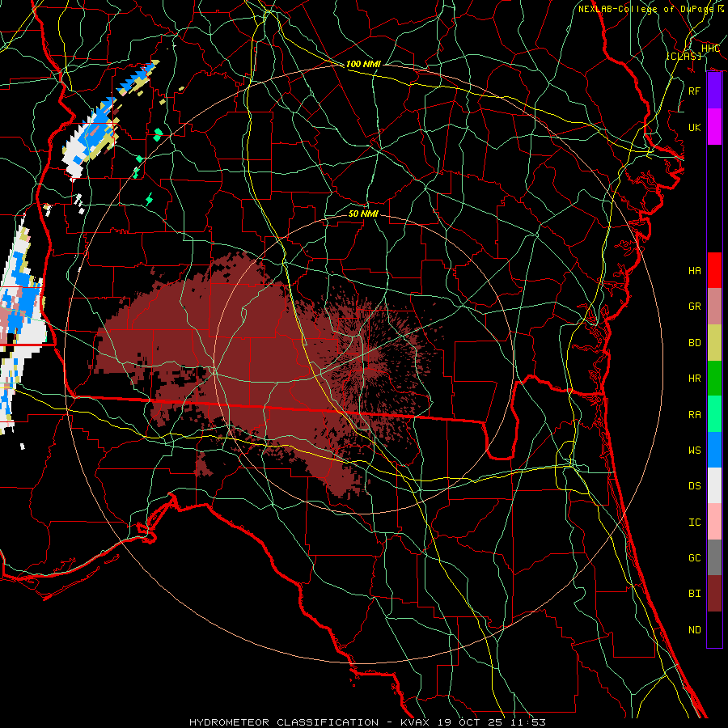Click the GR legend label

pyautogui.click(x=694, y=307)
